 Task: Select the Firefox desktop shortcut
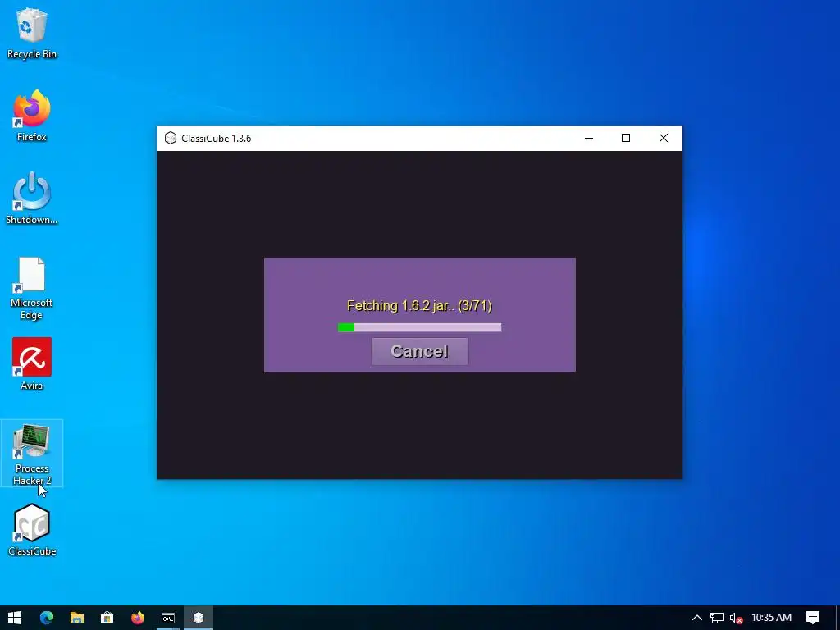[32, 116]
